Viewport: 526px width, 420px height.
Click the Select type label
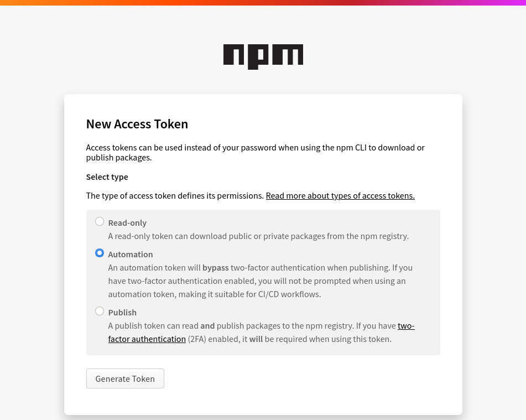[107, 177]
